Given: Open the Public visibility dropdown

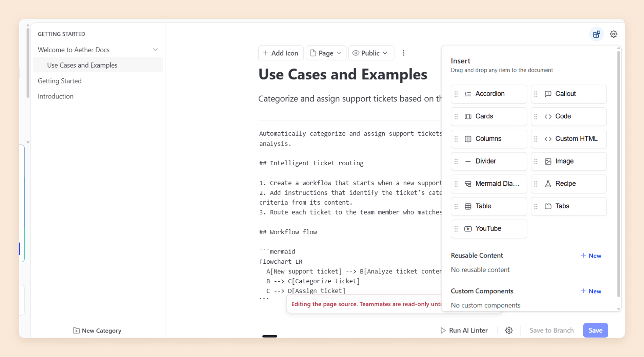Looking at the screenshot, I should 371,53.
